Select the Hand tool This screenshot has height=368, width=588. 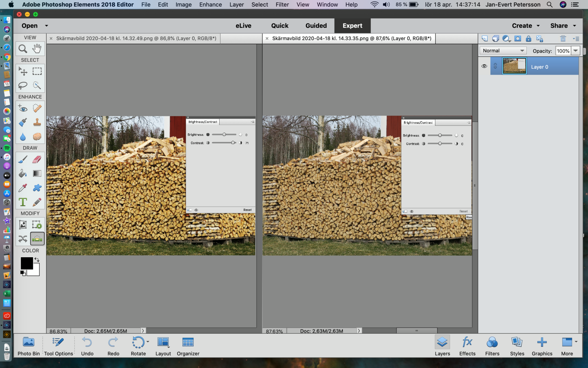coord(37,49)
